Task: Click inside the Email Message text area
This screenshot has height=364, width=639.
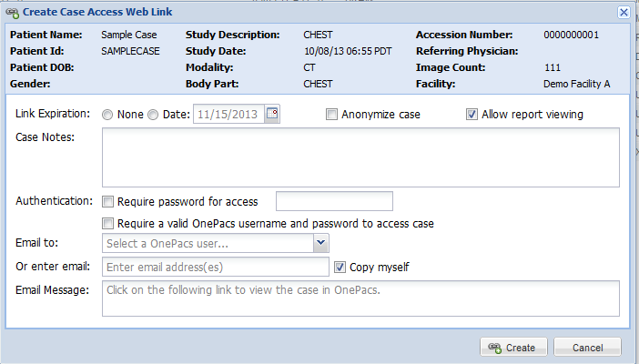Action: tap(360, 298)
